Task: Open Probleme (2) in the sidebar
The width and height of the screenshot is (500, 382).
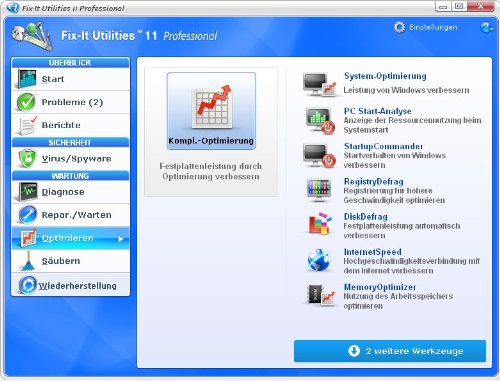Action: click(71, 102)
